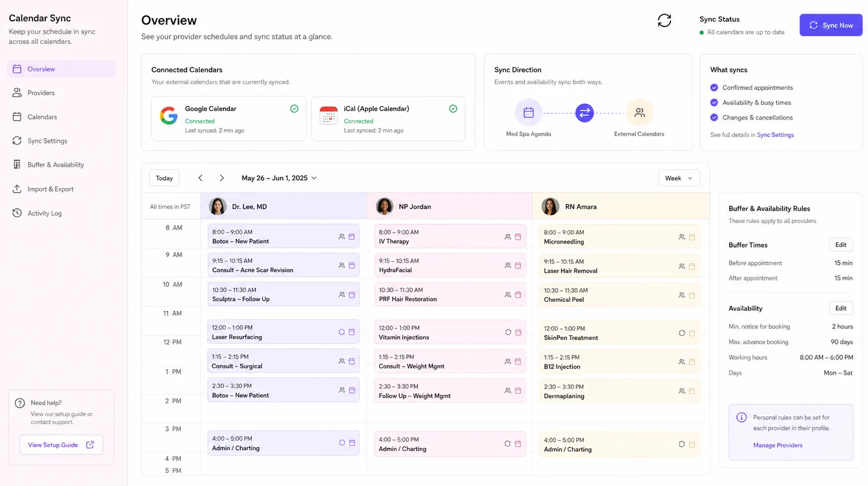Open the Manage Providers link
Image resolution: width=868 pixels, height=486 pixels.
click(778, 445)
